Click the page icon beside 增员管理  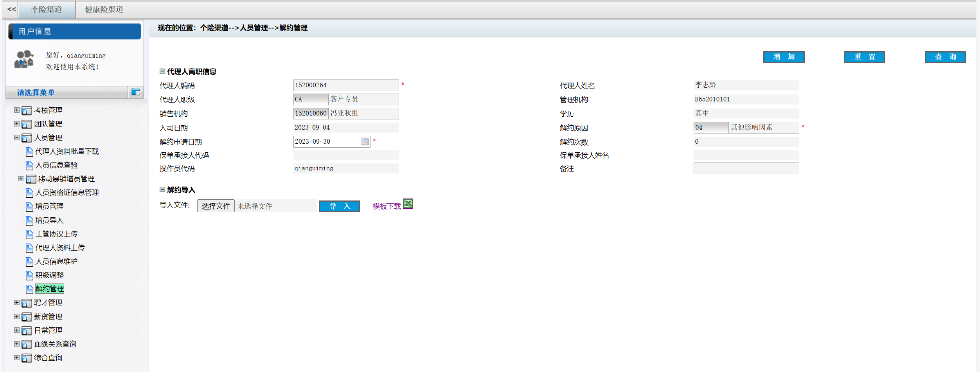click(29, 206)
